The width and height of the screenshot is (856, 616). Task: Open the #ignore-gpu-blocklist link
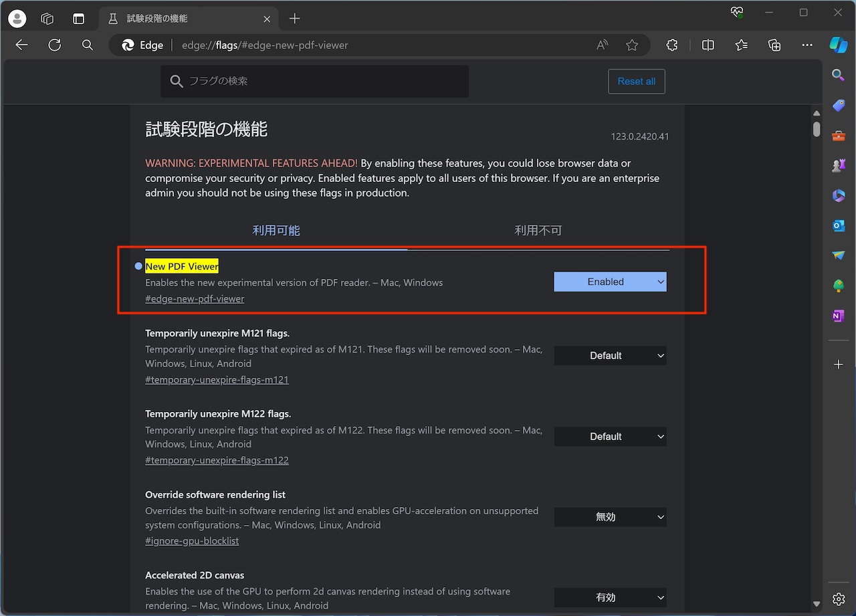[192, 540]
